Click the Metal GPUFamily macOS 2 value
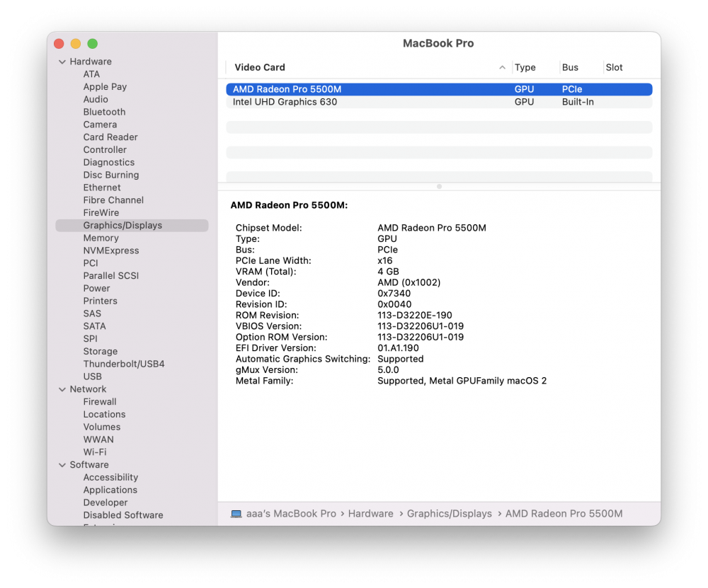 [x=462, y=381]
